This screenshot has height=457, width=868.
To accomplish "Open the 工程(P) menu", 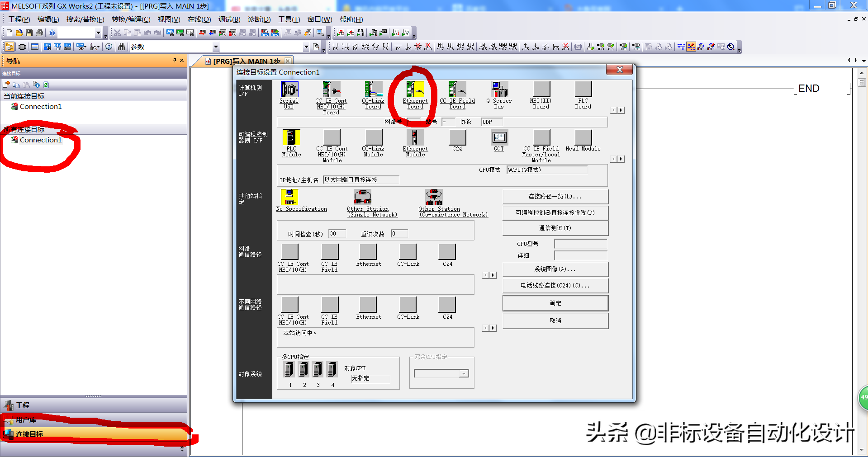I will pyautogui.click(x=19, y=19).
